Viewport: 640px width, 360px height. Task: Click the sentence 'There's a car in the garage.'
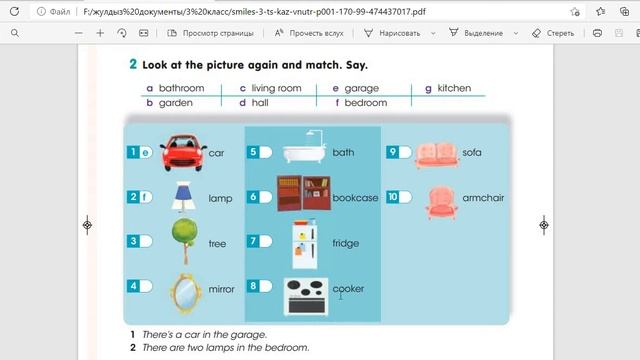(204, 335)
